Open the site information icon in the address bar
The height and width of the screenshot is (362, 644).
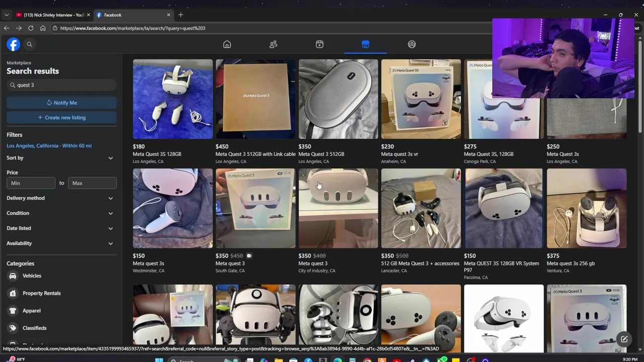tap(55, 28)
